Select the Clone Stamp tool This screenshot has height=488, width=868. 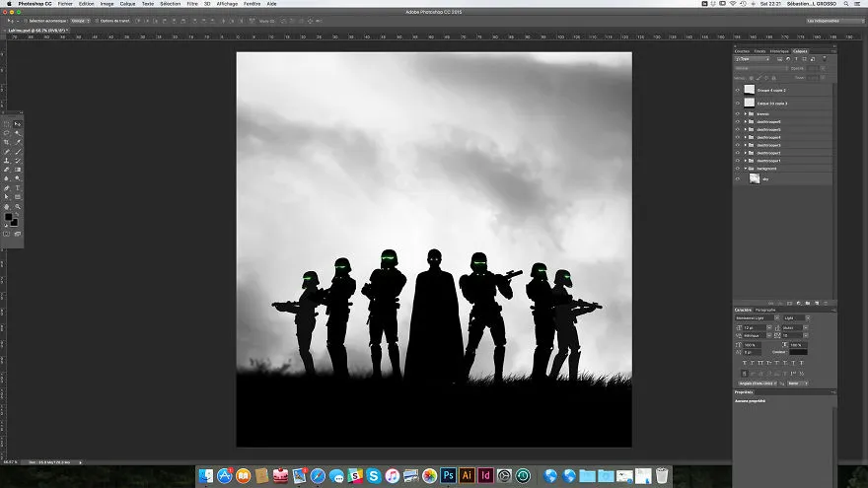(x=7, y=161)
